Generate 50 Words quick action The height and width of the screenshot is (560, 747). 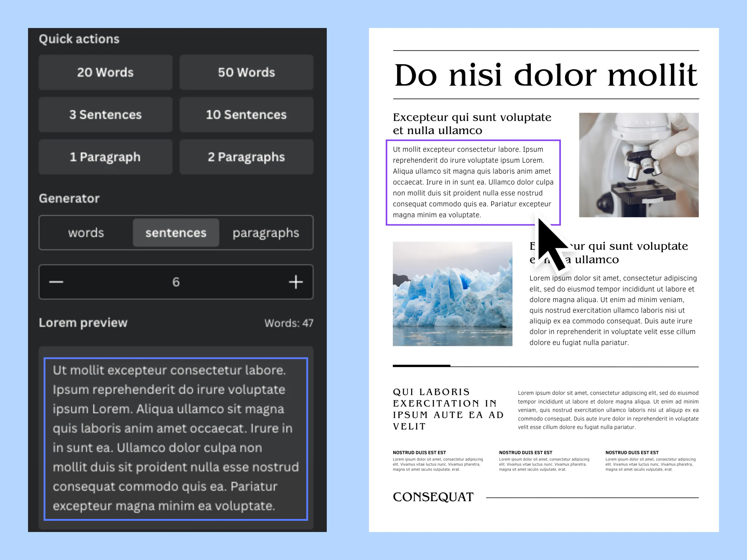click(x=246, y=72)
